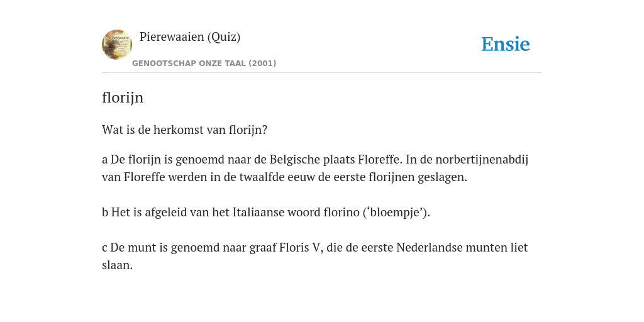Select answer c about graaf Floris V
Viewport: 644px width, 322px height.
[315, 257]
